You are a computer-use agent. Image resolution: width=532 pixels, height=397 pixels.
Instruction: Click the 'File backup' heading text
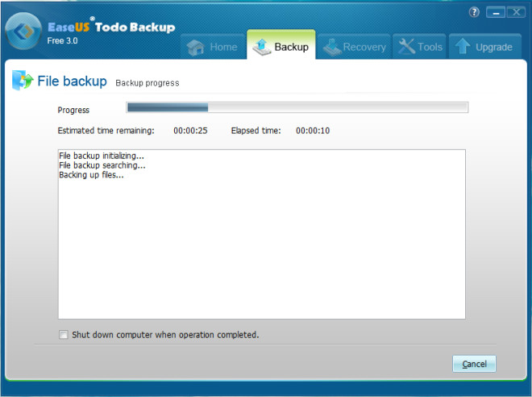(72, 81)
